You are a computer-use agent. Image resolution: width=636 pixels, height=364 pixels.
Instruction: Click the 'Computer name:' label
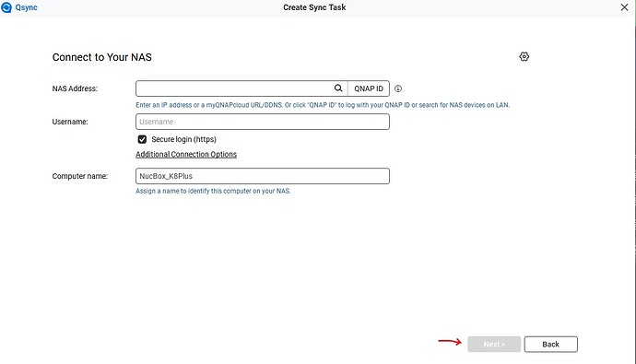click(x=80, y=176)
